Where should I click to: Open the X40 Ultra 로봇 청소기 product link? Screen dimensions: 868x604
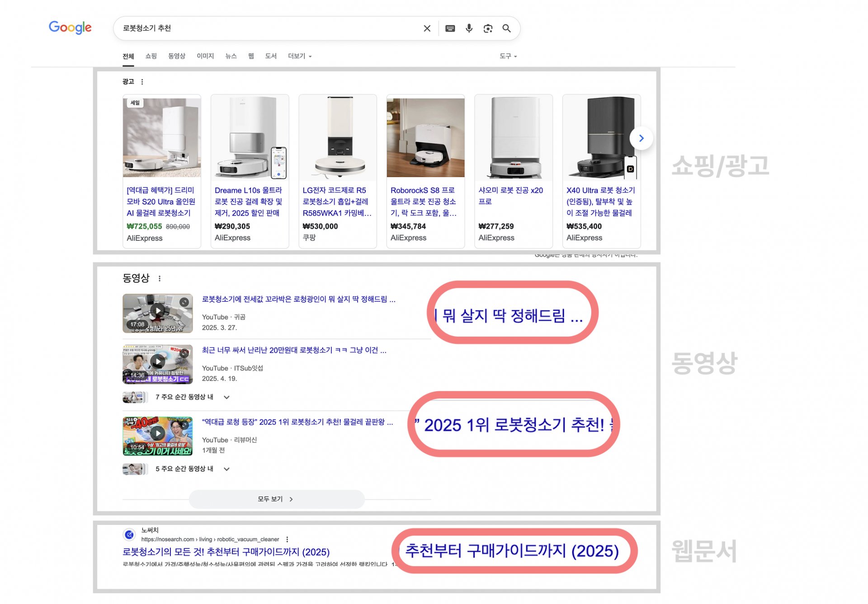point(601,201)
